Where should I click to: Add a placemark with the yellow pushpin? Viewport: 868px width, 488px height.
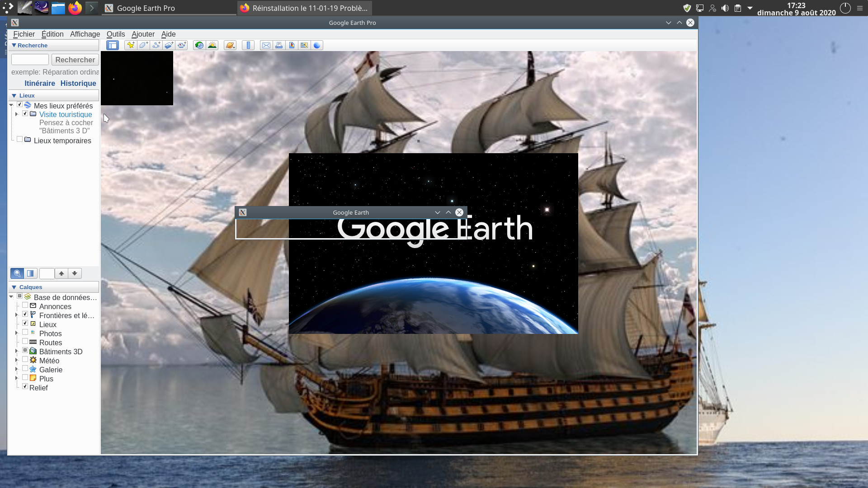[131, 45]
